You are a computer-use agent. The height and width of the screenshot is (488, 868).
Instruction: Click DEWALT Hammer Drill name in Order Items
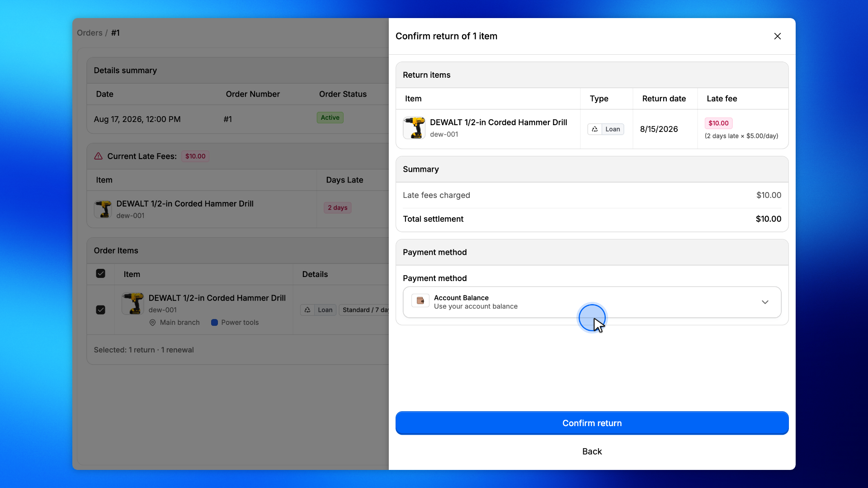(x=217, y=298)
